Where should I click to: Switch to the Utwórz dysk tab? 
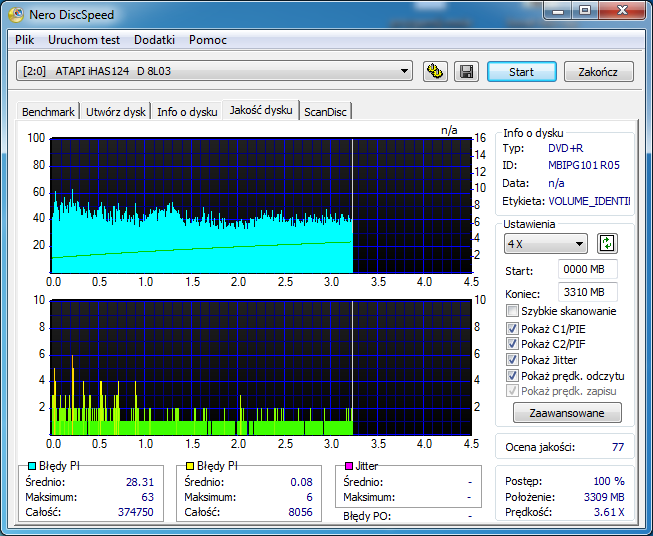point(116,112)
